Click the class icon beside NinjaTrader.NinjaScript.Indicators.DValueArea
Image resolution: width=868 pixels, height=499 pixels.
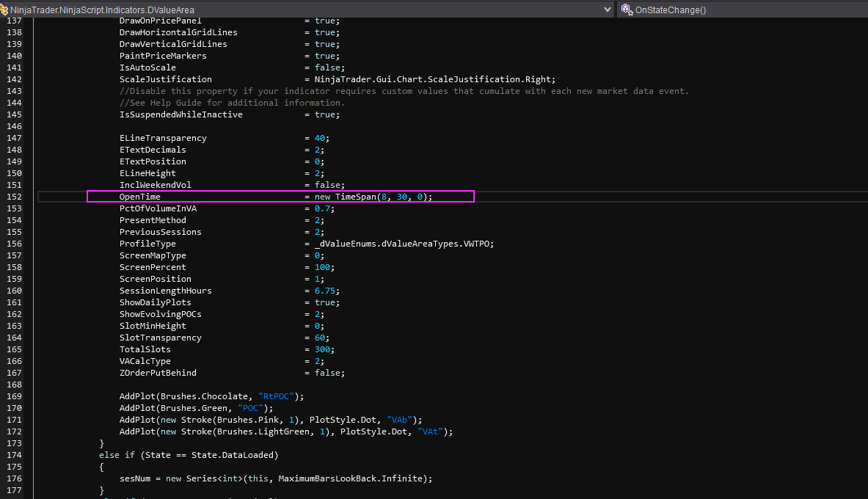(x=4, y=10)
